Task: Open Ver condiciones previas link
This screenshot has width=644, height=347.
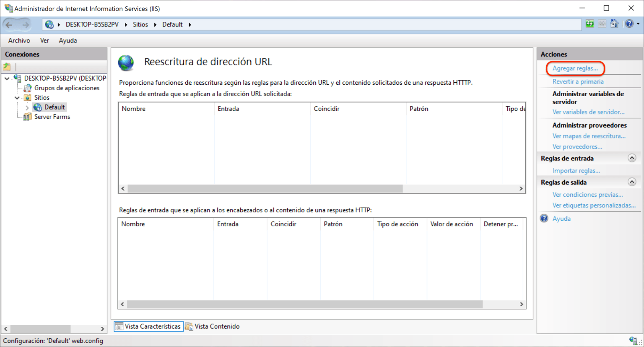Action: 588,195
